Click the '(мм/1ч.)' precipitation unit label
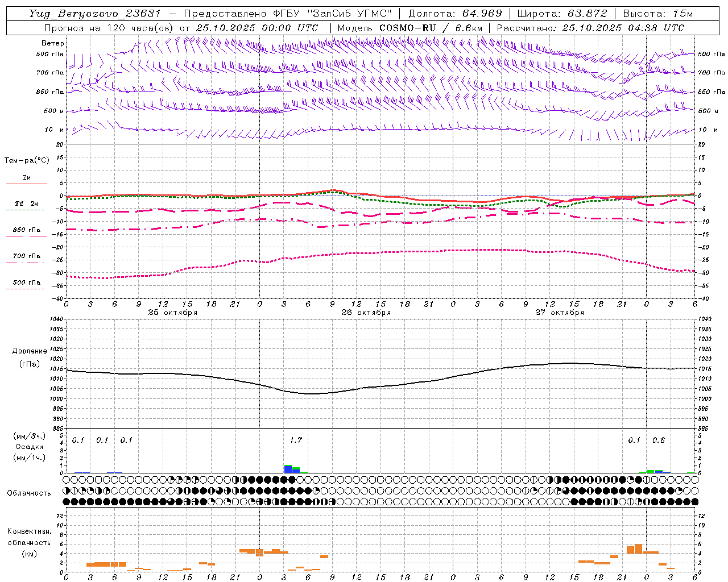Image resolution: width=728 pixels, height=582 pixels. tap(30, 458)
